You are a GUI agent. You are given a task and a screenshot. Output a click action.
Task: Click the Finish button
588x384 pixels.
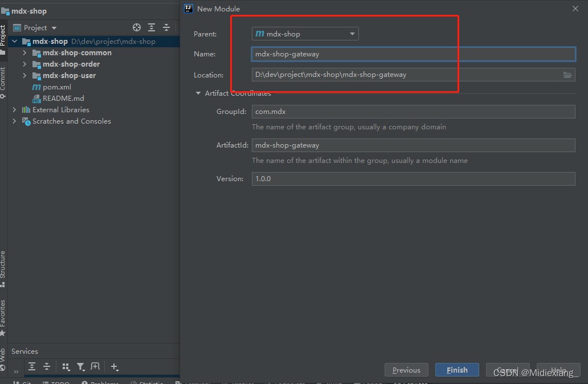tap(457, 370)
